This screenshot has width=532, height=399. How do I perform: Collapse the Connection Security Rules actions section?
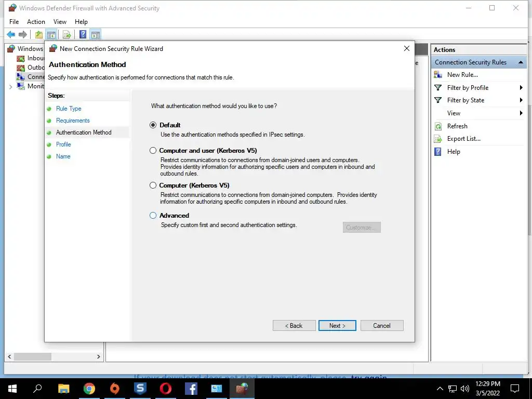pos(521,62)
